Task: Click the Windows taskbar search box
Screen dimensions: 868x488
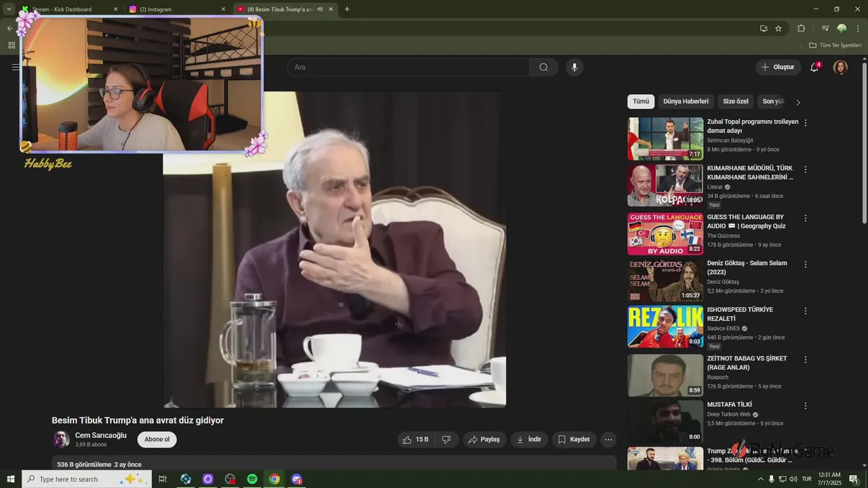Action: click(x=88, y=479)
